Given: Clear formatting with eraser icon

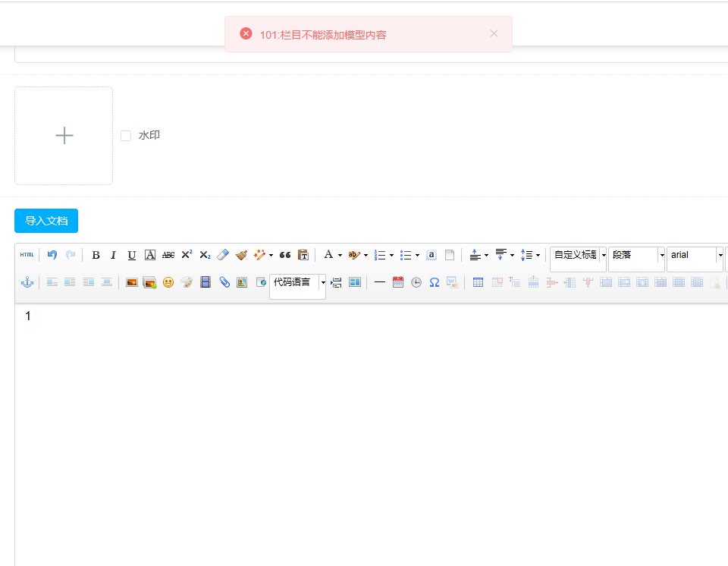Looking at the screenshot, I should click(223, 255).
